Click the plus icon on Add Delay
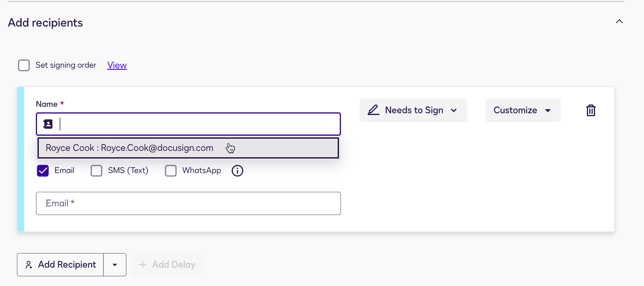The width and height of the screenshot is (644, 286). [x=142, y=264]
